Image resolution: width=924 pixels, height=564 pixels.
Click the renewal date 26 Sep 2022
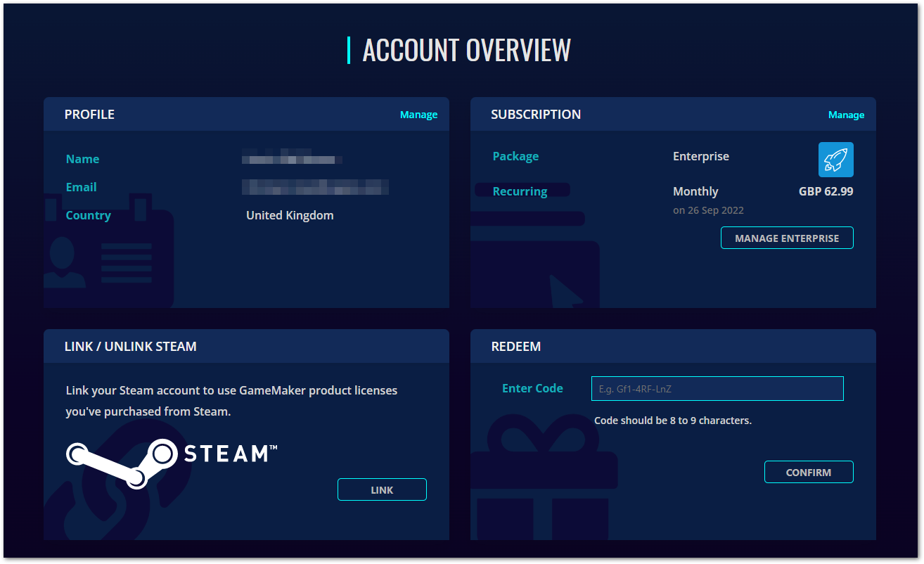(708, 210)
